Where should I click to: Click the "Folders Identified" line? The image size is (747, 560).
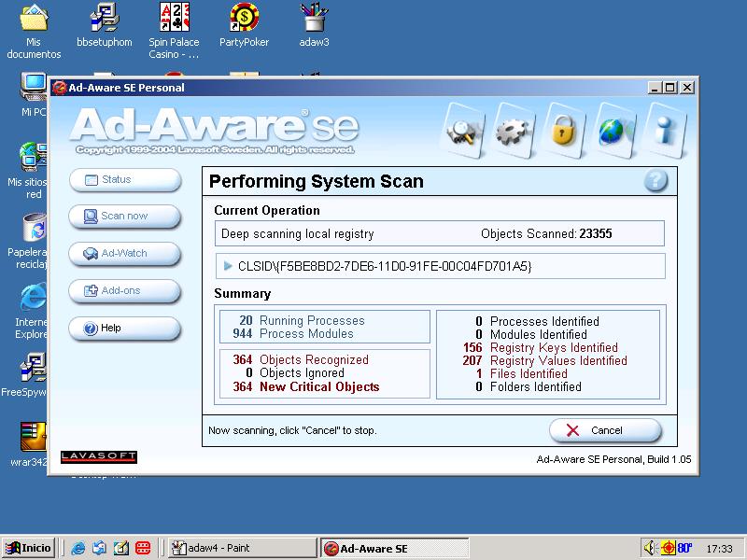point(529,386)
